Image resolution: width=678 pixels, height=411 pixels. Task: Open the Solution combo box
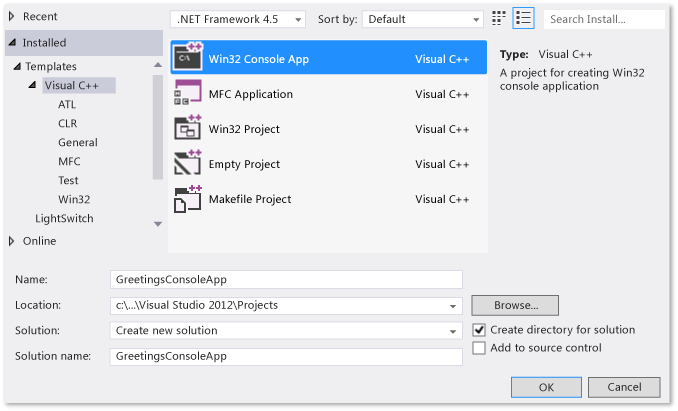pyautogui.click(x=286, y=331)
